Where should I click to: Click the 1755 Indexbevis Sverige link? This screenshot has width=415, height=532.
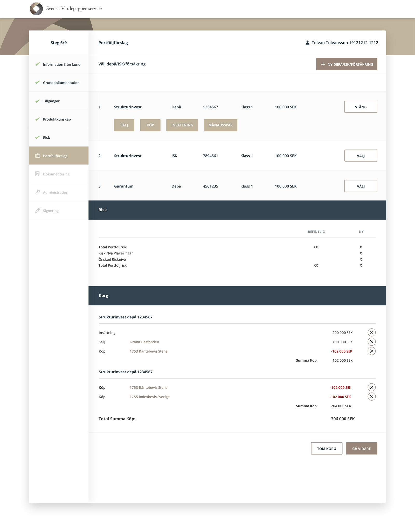pos(149,397)
